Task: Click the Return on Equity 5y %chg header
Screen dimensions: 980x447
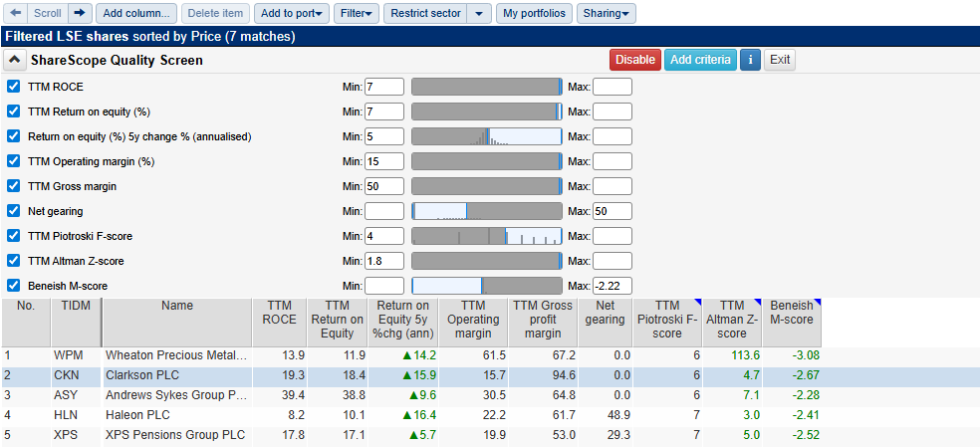Action: tap(403, 322)
